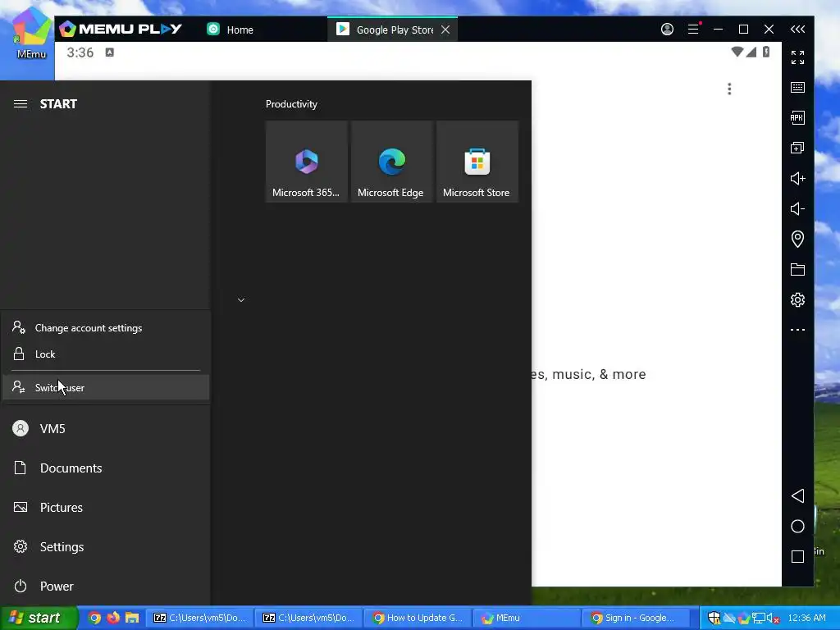Click the 12:36 AM taskbar clock
This screenshot has width=840, height=630.
[x=807, y=618]
